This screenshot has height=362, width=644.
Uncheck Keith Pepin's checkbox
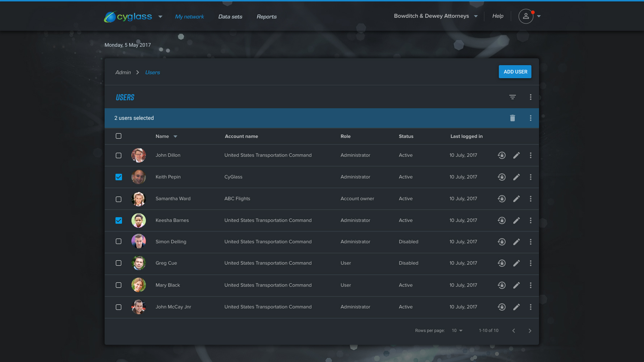click(119, 177)
